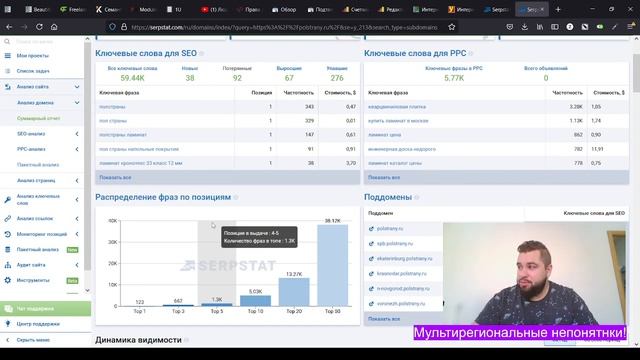This screenshot has width=640, height=360.
Task: Click the Top 50 bar in chart
Action: point(333,265)
